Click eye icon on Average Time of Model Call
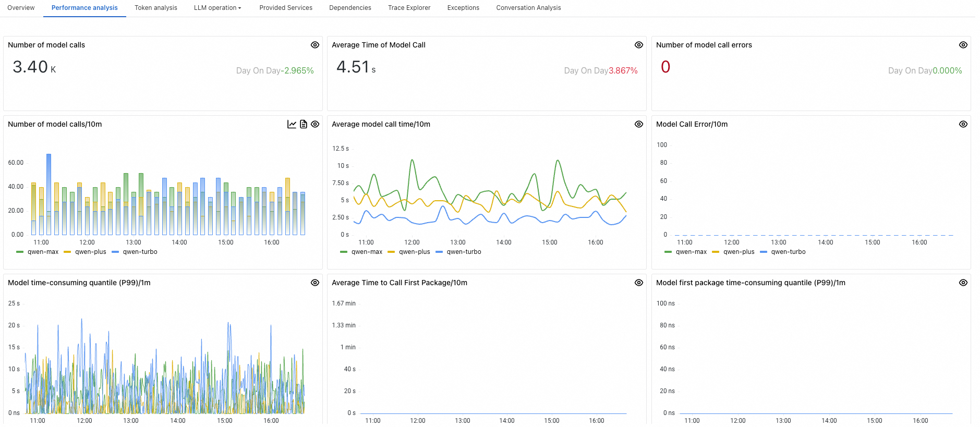This screenshot has width=980, height=427. click(639, 45)
